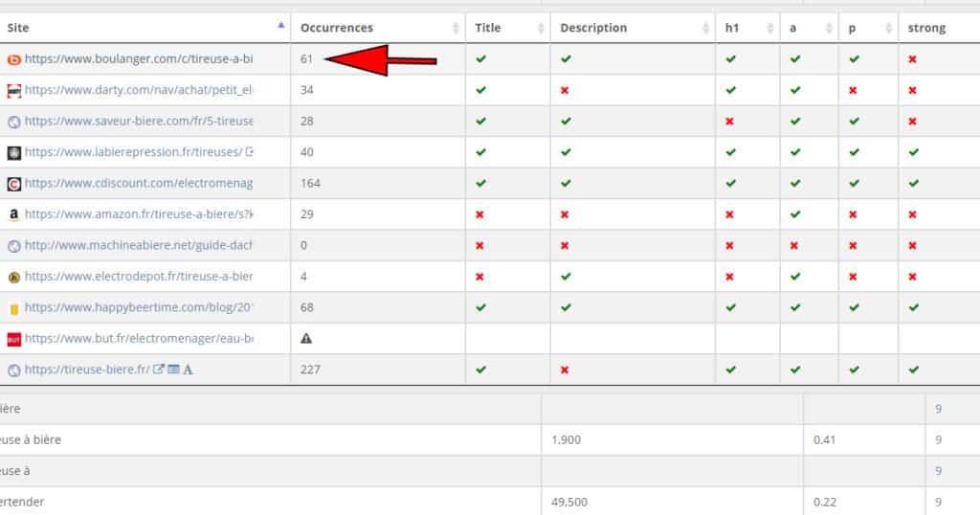
Task: Click the Amazon favicon
Action: click(13, 215)
